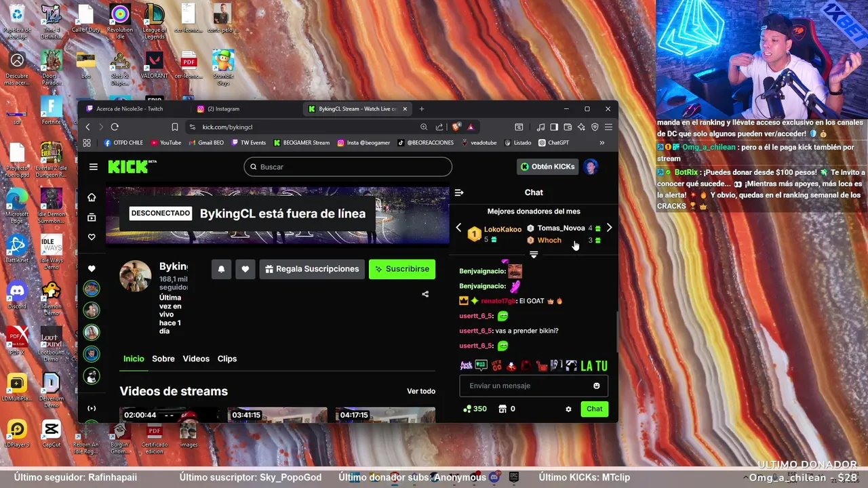868x488 pixels.
Task: Open the ChatGPT bookmark
Action: coord(553,143)
